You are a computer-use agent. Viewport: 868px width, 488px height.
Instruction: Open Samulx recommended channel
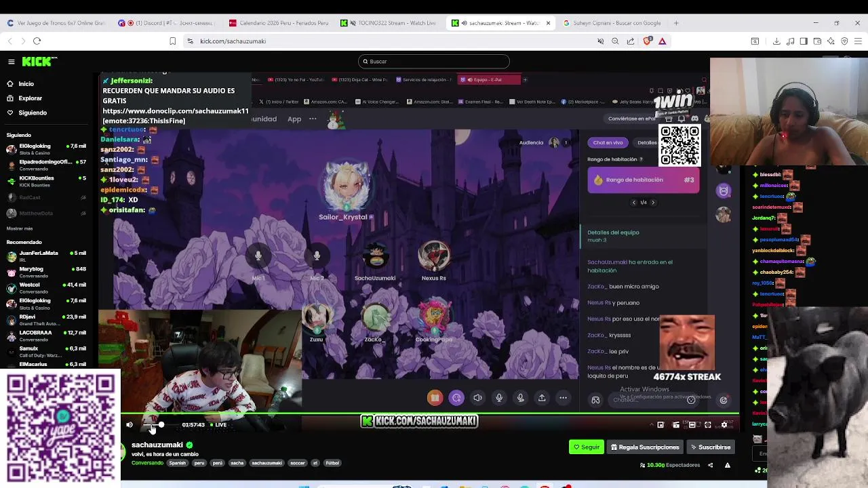46,352
